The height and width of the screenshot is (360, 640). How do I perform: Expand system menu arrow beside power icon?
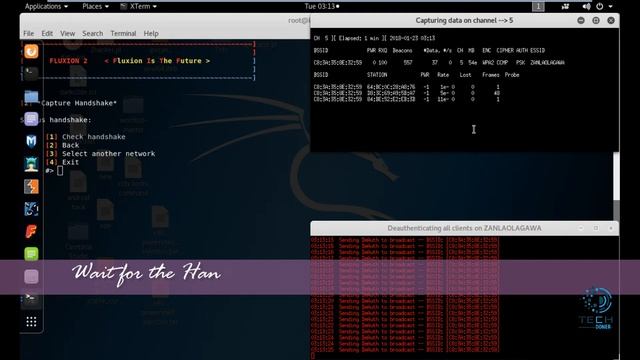point(611,7)
